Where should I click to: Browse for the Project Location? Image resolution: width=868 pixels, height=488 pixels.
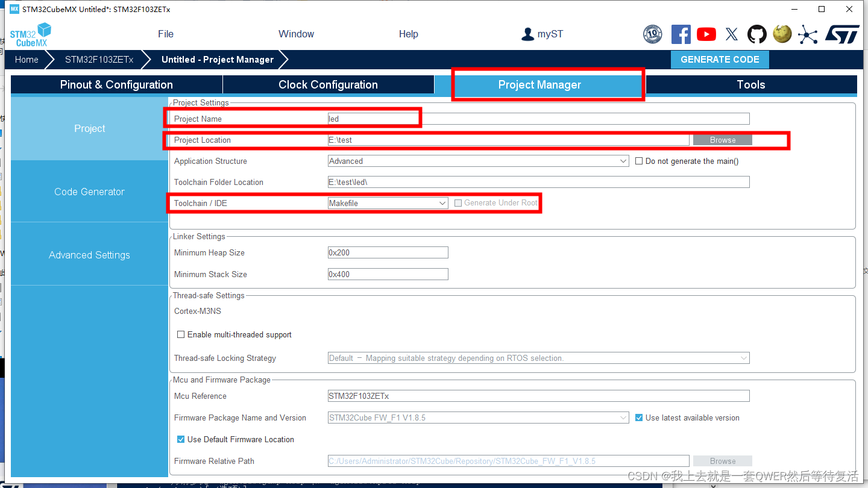click(x=722, y=140)
